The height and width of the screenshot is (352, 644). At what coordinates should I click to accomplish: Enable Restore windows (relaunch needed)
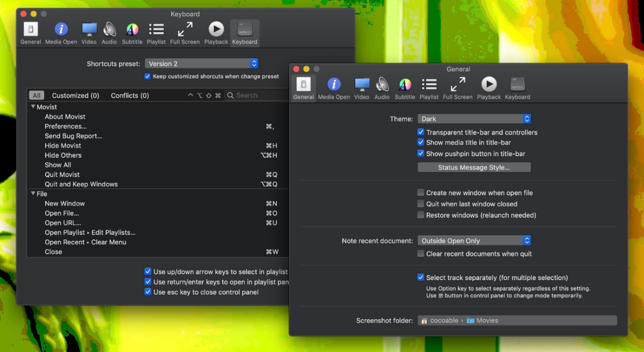click(x=421, y=215)
